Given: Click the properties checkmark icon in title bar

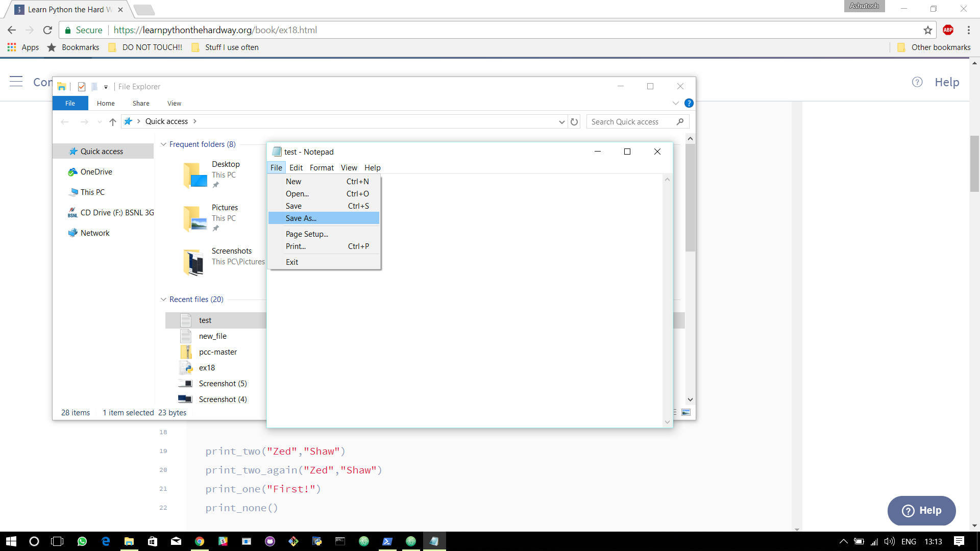Looking at the screenshot, I should point(82,87).
